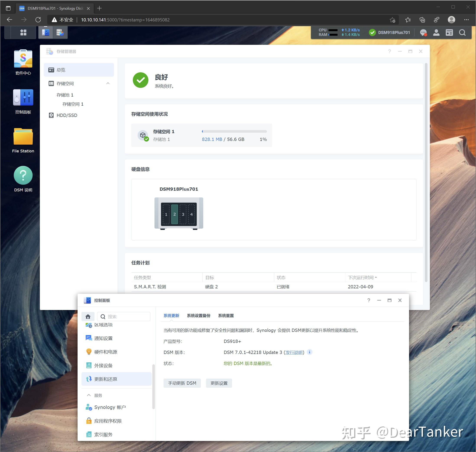Open a new browser tab
476x452 pixels.
click(x=99, y=8)
